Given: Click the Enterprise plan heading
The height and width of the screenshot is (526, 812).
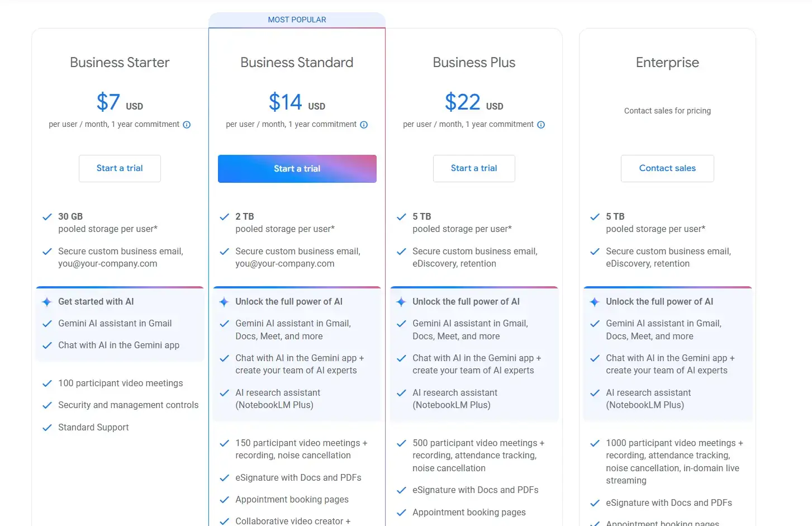Looking at the screenshot, I should click(667, 63).
